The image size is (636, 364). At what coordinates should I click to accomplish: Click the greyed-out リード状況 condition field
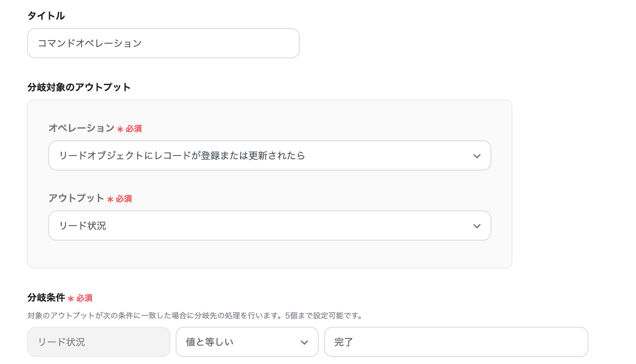[x=99, y=342]
